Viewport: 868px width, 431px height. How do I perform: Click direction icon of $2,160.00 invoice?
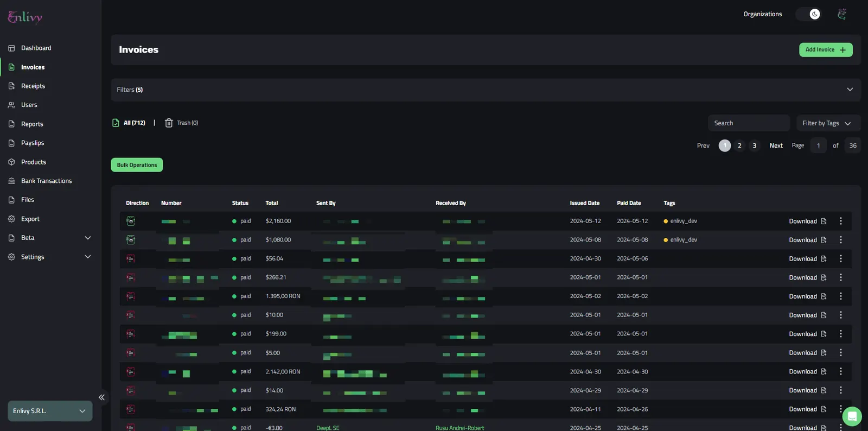(x=131, y=221)
